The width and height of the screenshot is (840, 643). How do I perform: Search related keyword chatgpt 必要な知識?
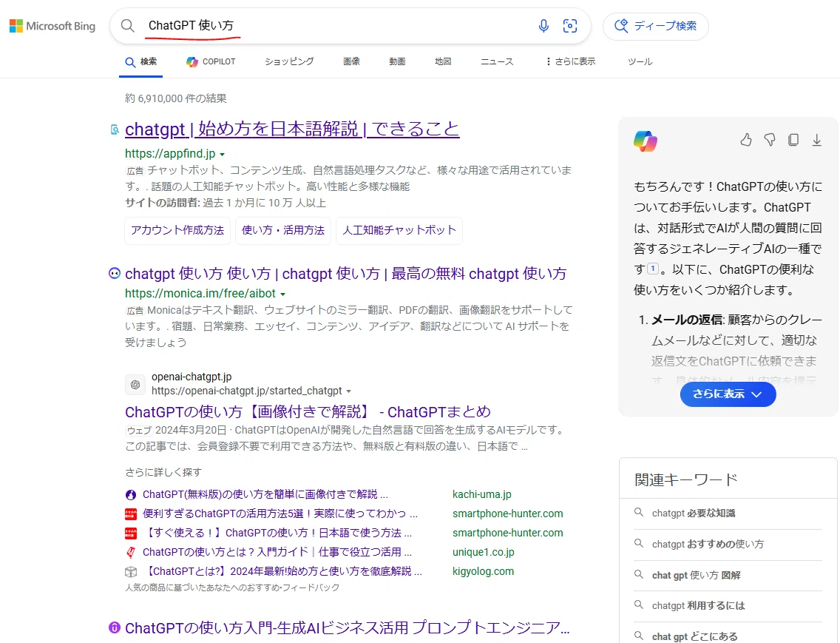tap(693, 514)
